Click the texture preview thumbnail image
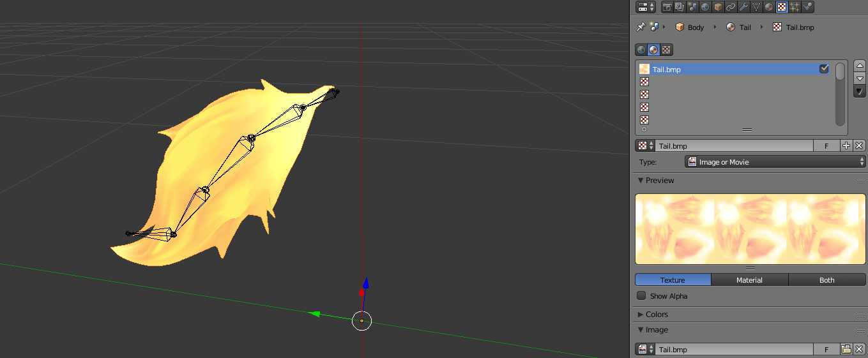This screenshot has width=868, height=358. (750, 229)
